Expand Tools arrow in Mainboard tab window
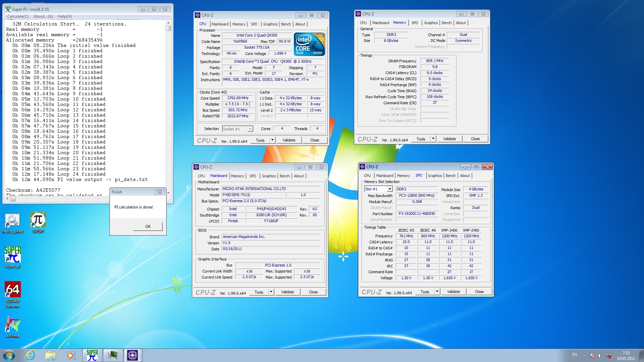The width and height of the screenshot is (644, 362). [x=271, y=292]
